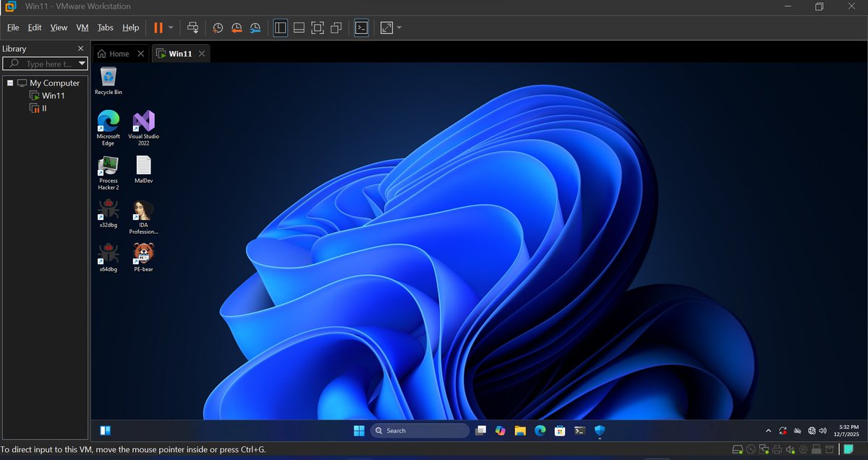Open the Edit menu
This screenshot has width=868, height=460.
coord(35,27)
